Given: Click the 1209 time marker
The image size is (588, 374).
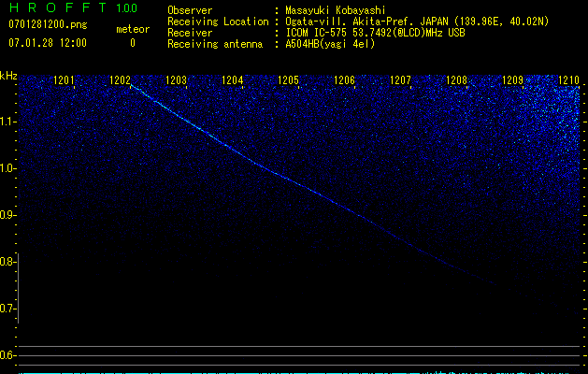Looking at the screenshot, I should coord(512,79).
